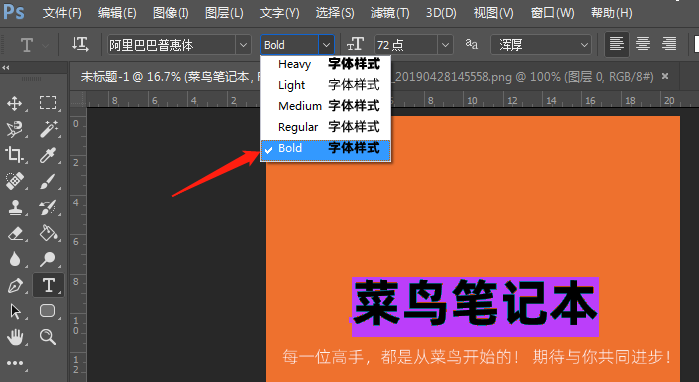Toggle the font style dropdown arrow

[326, 45]
